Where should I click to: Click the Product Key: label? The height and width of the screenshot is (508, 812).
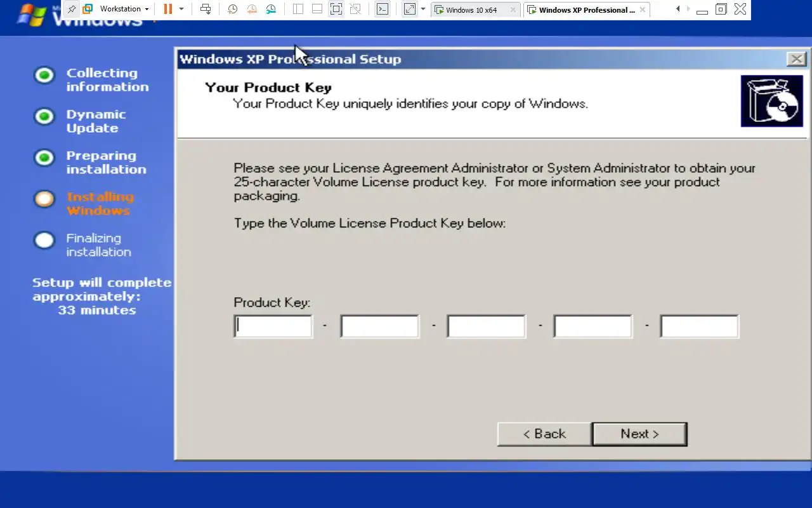tap(272, 303)
